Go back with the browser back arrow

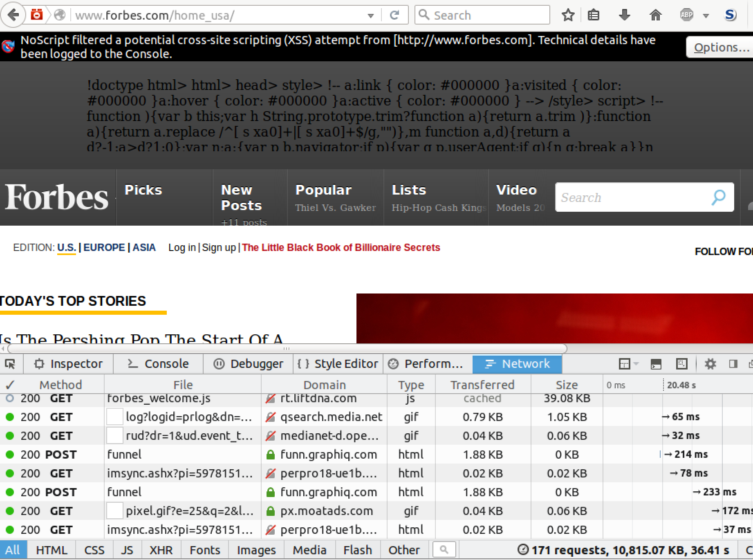pos(13,15)
